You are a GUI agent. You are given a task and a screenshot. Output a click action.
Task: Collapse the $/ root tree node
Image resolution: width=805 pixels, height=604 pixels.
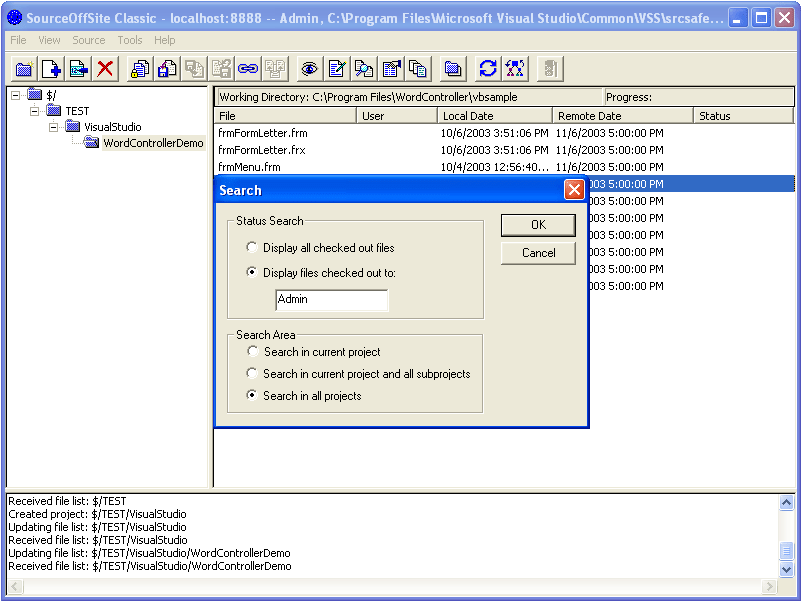pyautogui.click(x=16, y=95)
